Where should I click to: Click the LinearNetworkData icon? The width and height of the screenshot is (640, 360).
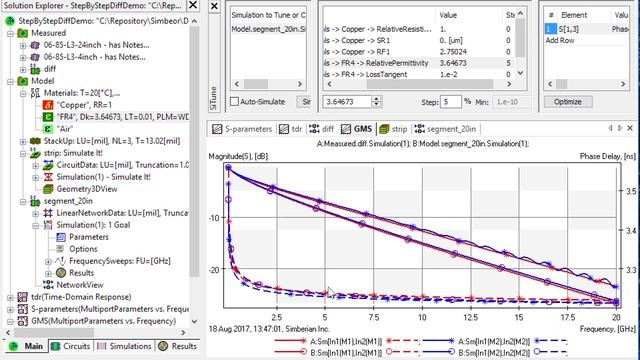tap(48, 213)
